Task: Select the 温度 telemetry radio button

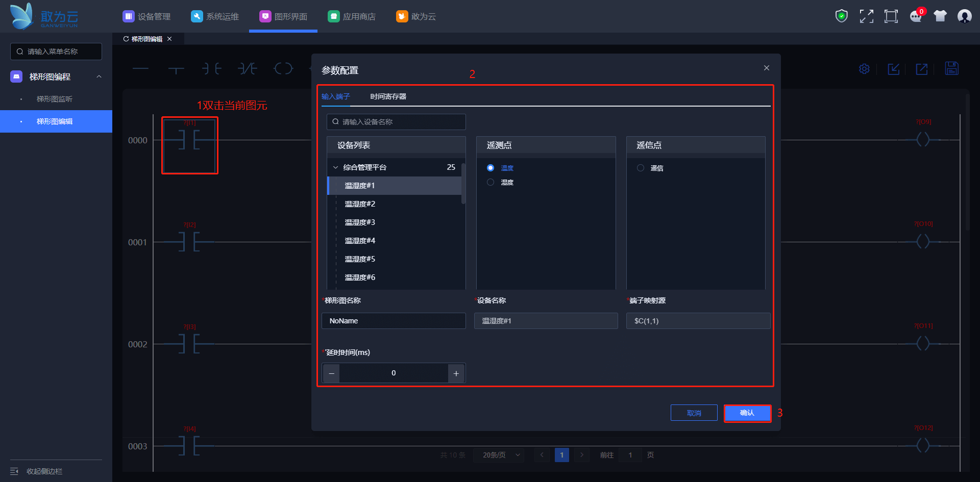Action: pyautogui.click(x=491, y=168)
